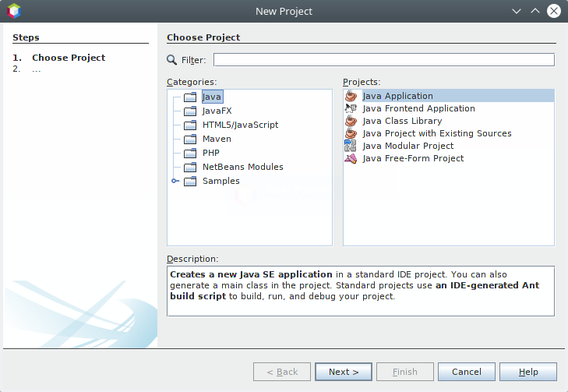Screen dimensions: 568x392
Task: Click the Next > button
Action: 344,372
